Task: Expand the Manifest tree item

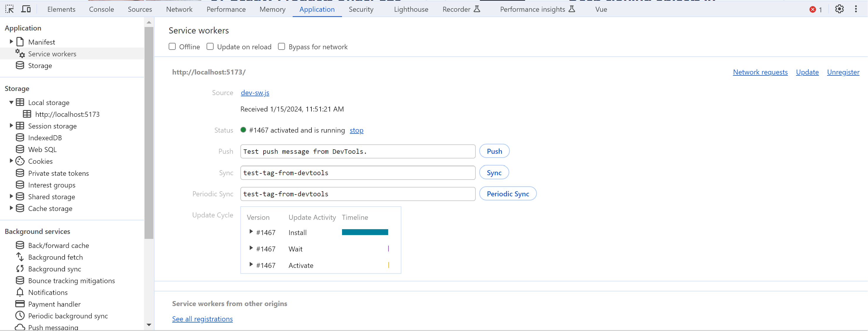Action: pyautogui.click(x=11, y=42)
